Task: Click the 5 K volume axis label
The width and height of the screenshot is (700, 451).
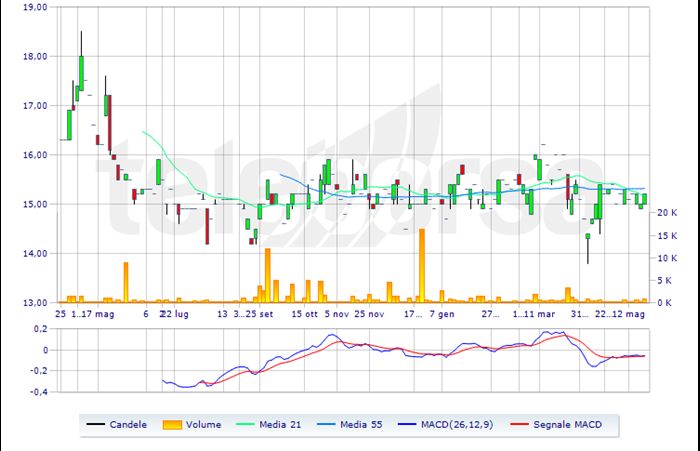Action: pos(664,280)
